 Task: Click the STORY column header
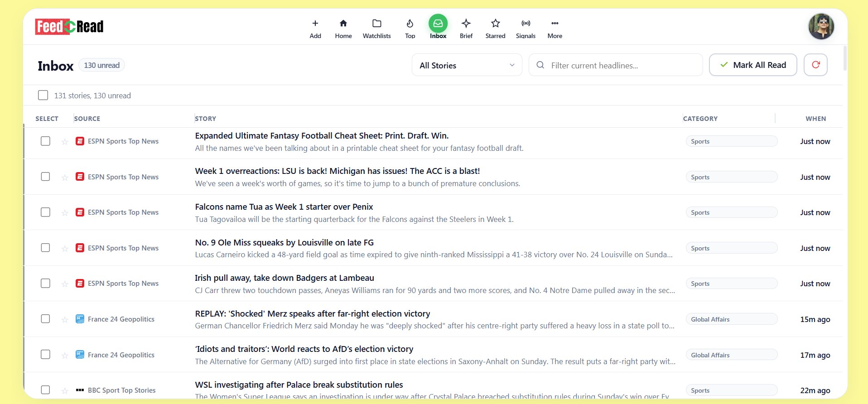click(x=206, y=119)
